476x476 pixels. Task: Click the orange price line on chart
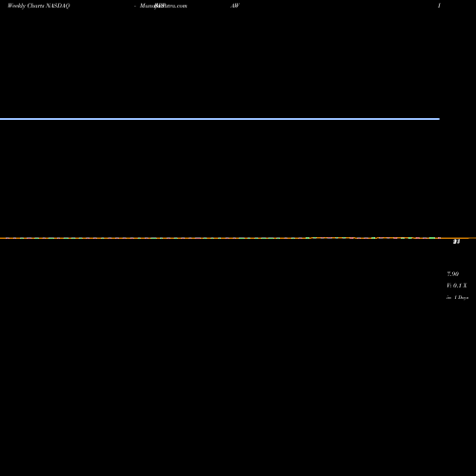point(238,238)
